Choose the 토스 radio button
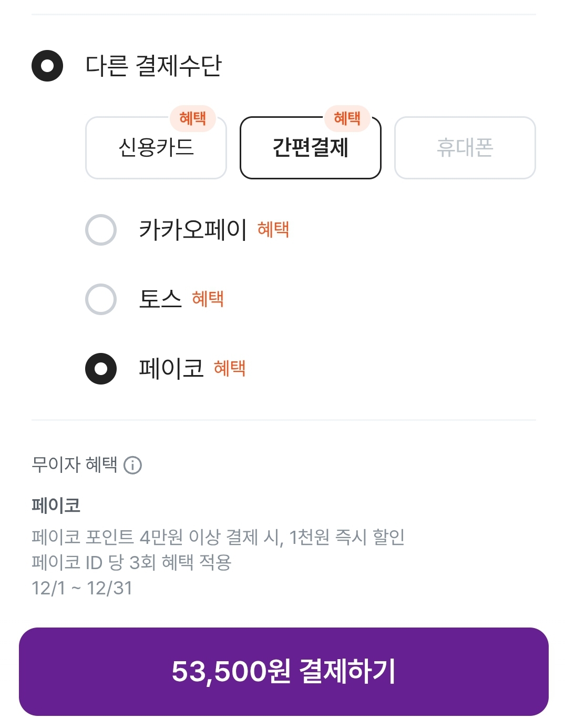This screenshot has height=728, width=565. point(101,299)
